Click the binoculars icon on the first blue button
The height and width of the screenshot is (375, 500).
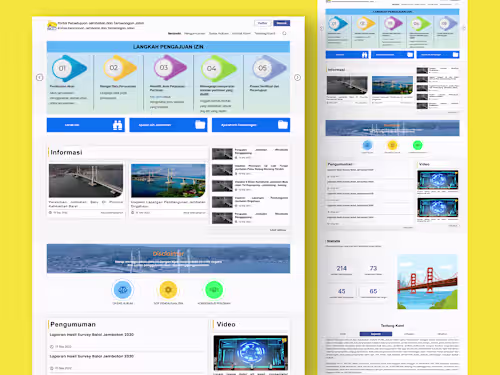(117, 125)
